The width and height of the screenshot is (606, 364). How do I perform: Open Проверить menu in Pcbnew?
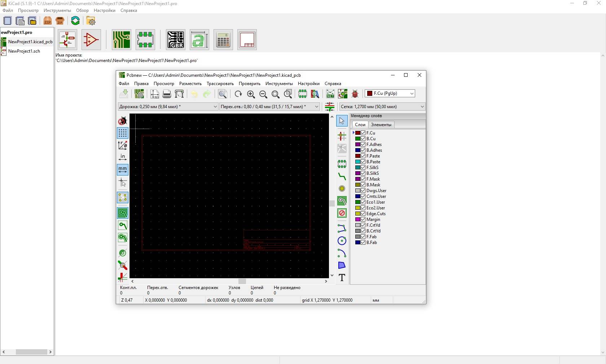(x=250, y=84)
